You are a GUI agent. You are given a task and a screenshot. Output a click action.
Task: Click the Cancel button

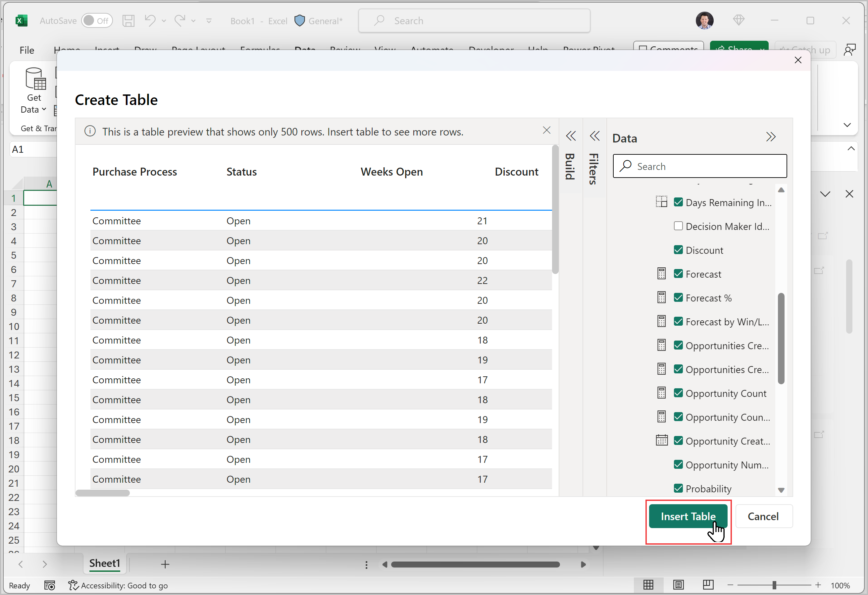click(x=763, y=516)
